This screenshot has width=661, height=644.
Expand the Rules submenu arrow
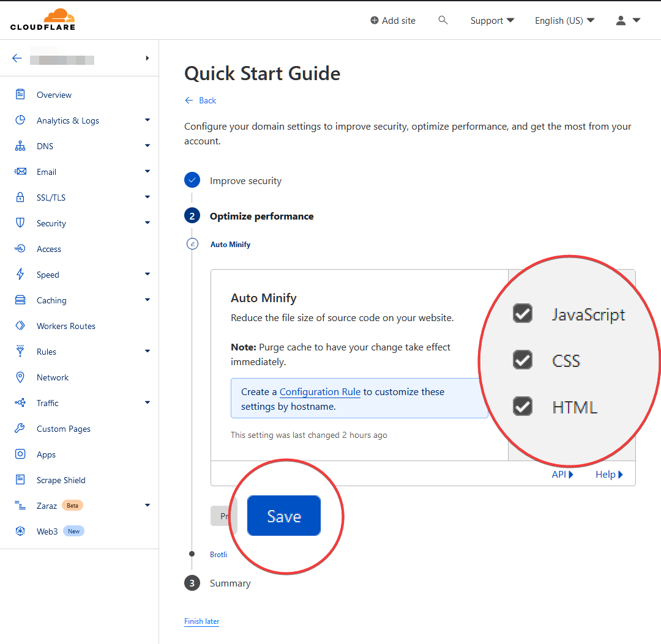tap(147, 351)
